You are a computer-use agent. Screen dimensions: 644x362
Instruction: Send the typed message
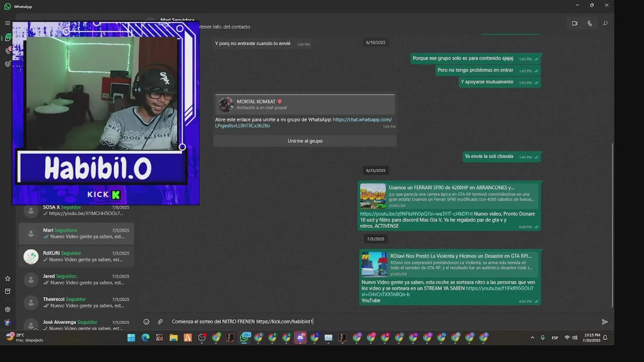click(605, 322)
